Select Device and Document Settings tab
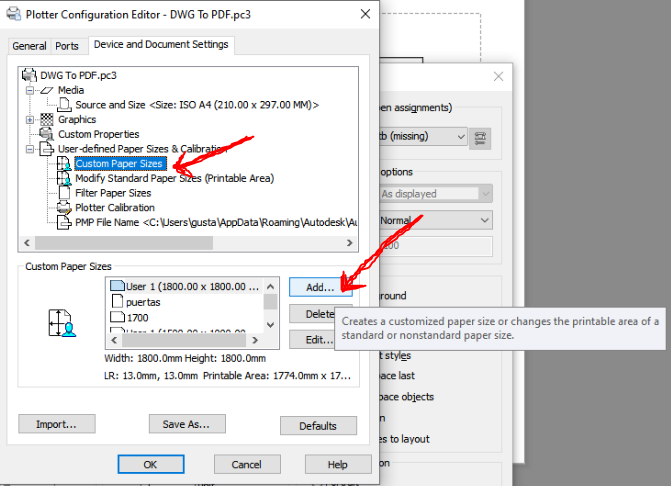 point(161,44)
